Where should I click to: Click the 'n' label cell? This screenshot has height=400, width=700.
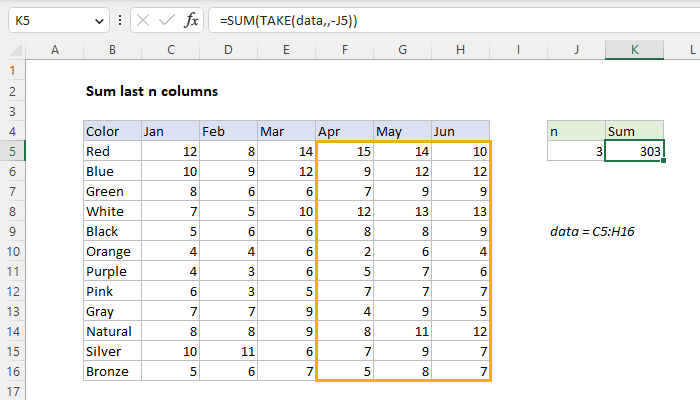pos(577,131)
